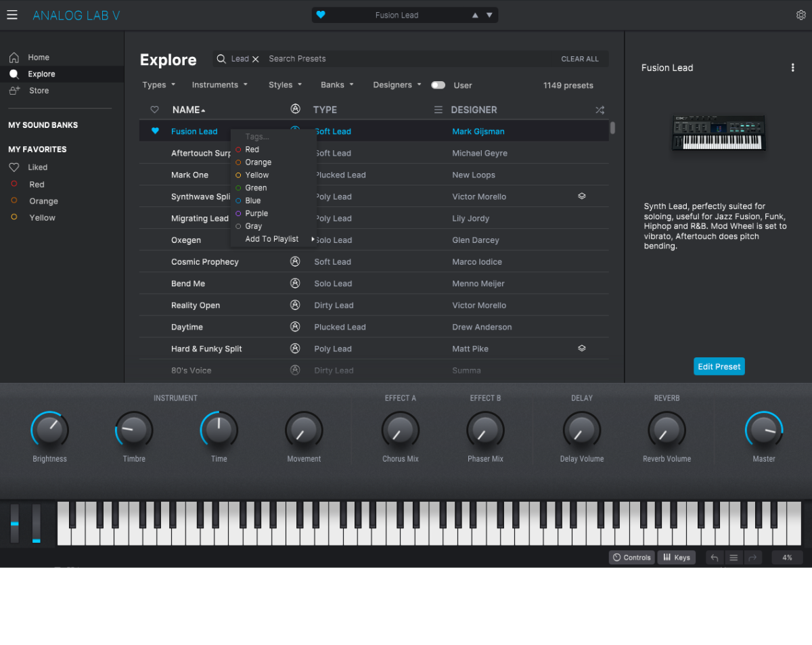This screenshot has height=645, width=812.
Task: Open Red favorites in sidebar
Action: click(37, 184)
